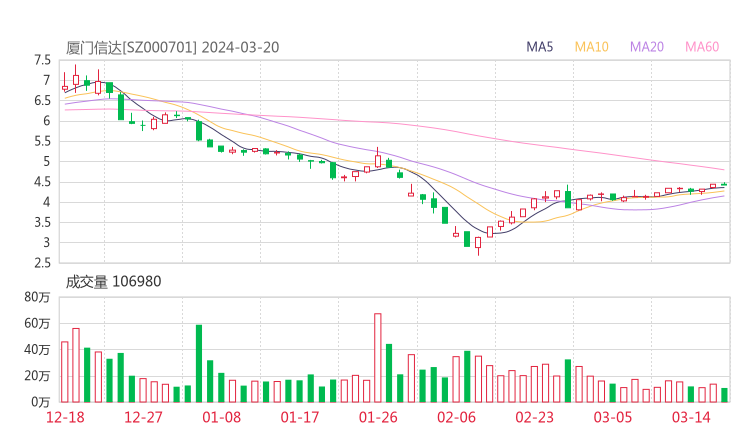The height and width of the screenshot is (440, 740).
Task: Click the 成交量 106980 volume label
Action: tap(113, 282)
